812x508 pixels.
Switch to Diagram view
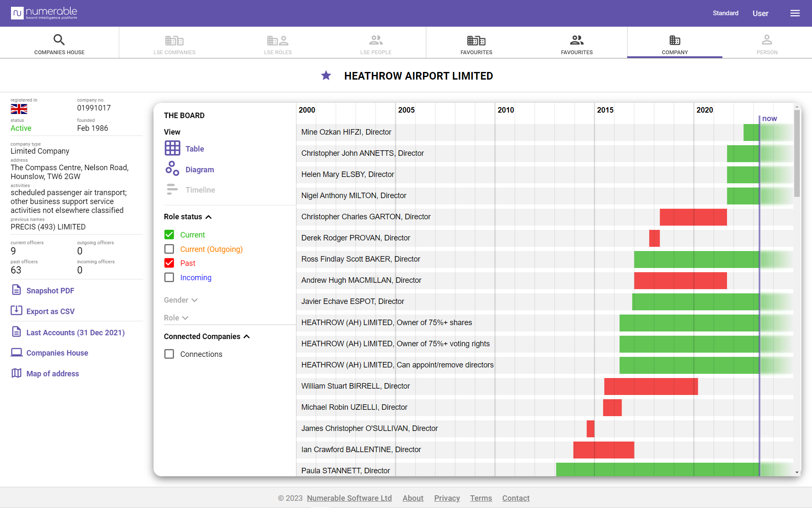click(200, 170)
